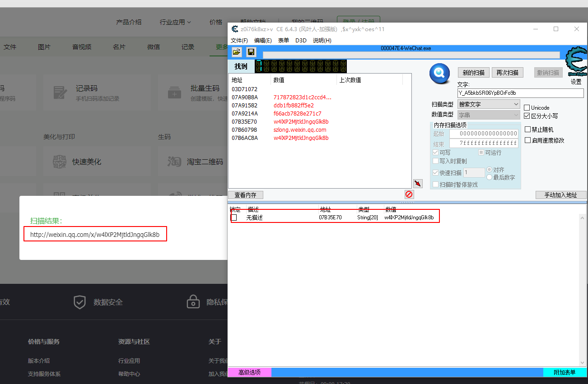Click the 数据安全 shield icon in footer

point(79,302)
